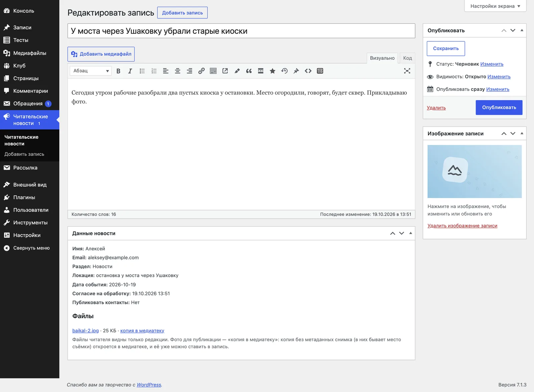
Task: Insert a numbered list
Action: 154,71
